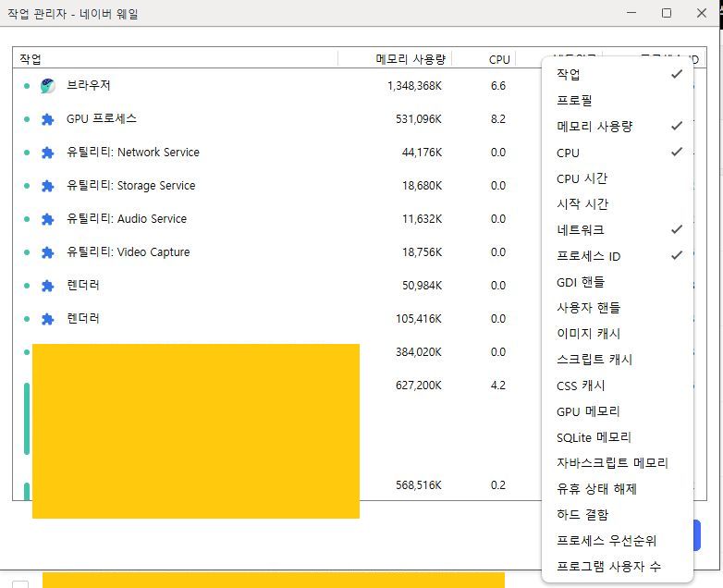723x588 pixels.
Task: Enable the 자바스크립트 메모리 column
Action: tap(618, 462)
